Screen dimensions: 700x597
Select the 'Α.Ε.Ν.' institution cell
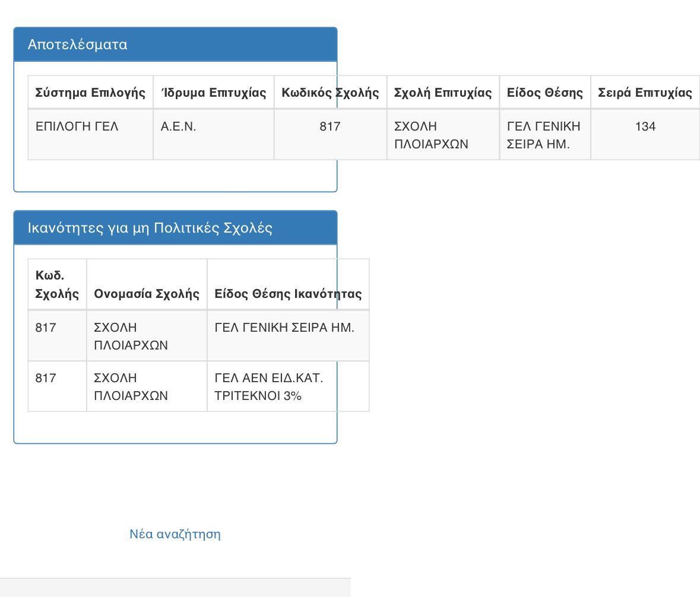pos(178,126)
